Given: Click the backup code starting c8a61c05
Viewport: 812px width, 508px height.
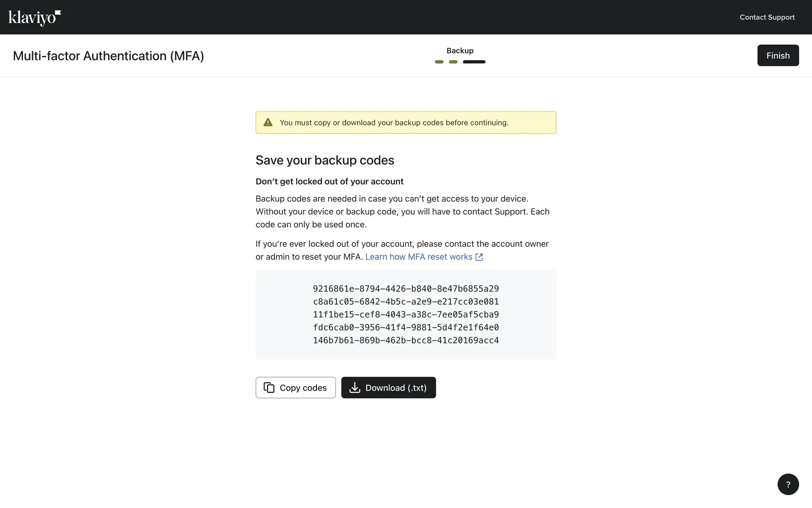Looking at the screenshot, I should pos(406,302).
